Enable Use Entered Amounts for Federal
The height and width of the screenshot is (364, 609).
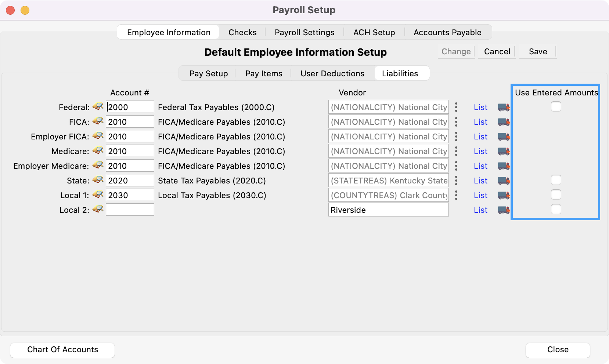556,107
